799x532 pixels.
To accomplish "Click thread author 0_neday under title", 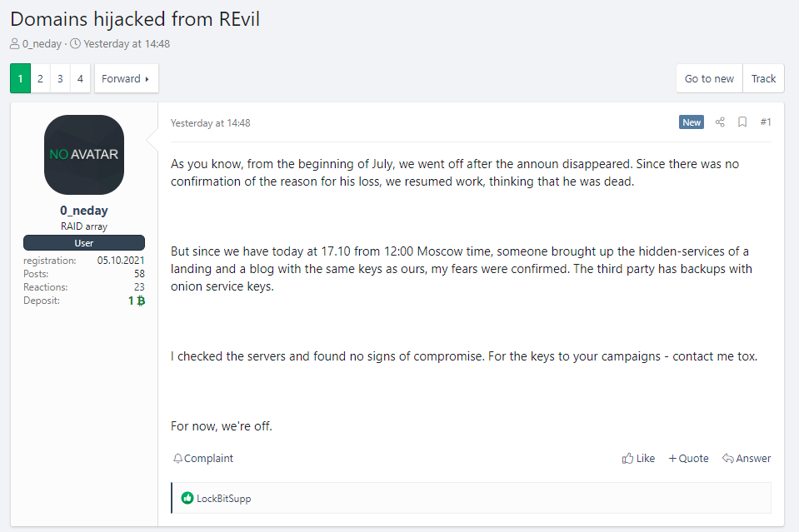I will 42,43.
